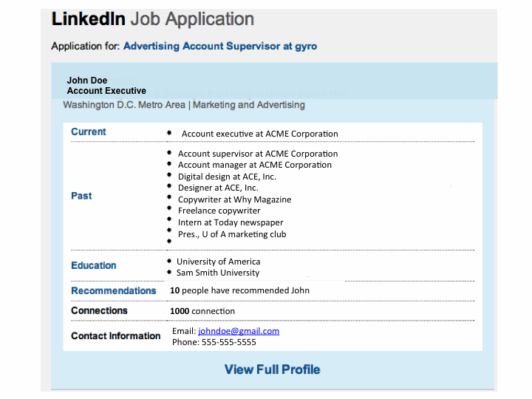Click the Contact Information label
The height and width of the screenshot is (399, 532).
pyautogui.click(x=115, y=336)
